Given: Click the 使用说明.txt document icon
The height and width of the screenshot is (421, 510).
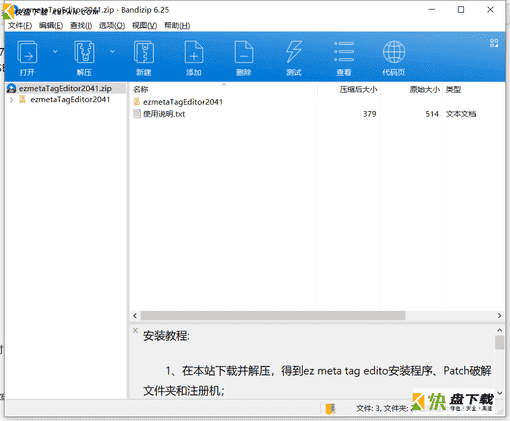Looking at the screenshot, I should tap(137, 114).
